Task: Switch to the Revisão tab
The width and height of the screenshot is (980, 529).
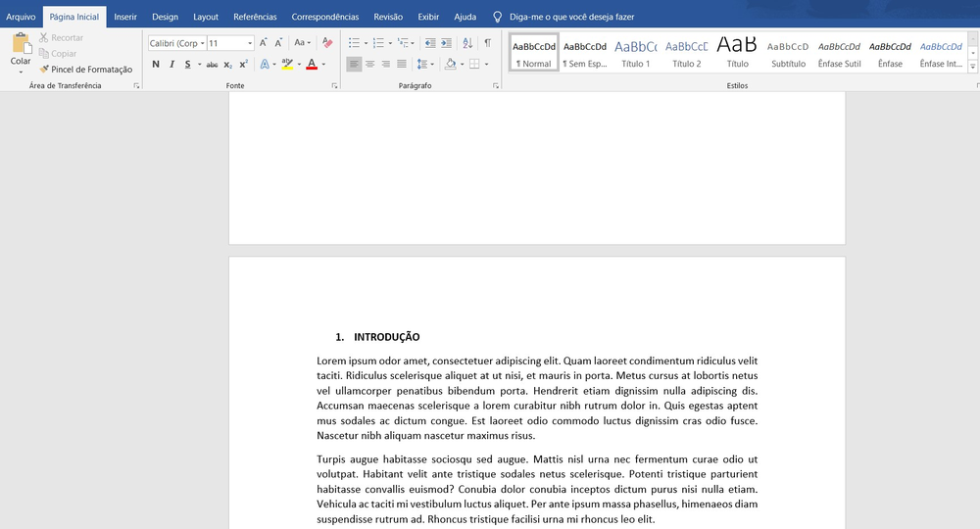Action: coord(388,17)
